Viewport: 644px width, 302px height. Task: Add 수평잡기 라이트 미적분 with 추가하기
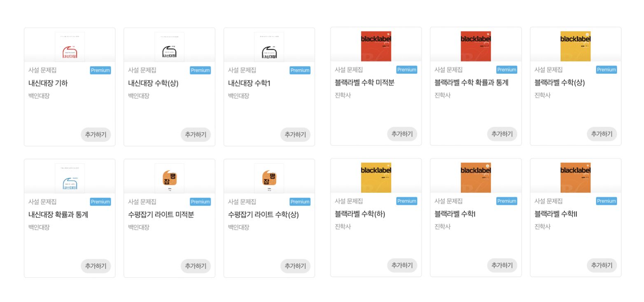pos(196,266)
